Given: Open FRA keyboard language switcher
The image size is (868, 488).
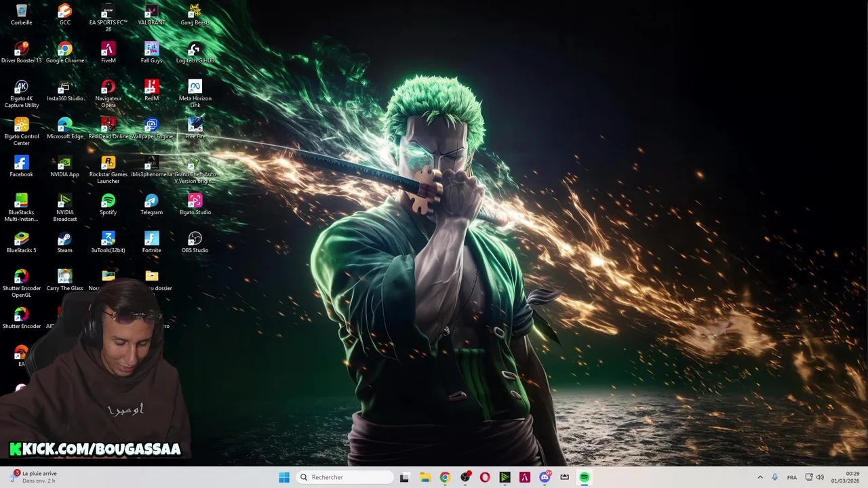Looking at the screenshot, I should coord(792,477).
